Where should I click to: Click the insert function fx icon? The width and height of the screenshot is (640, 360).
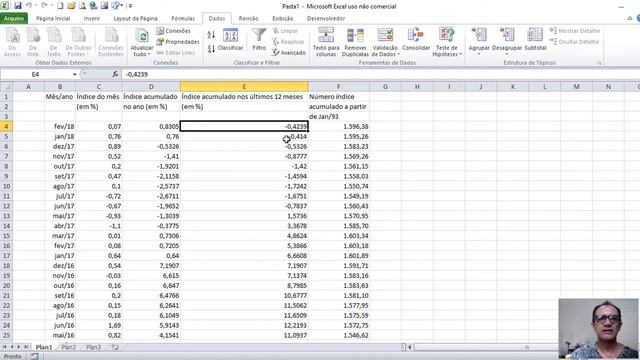pos(115,74)
